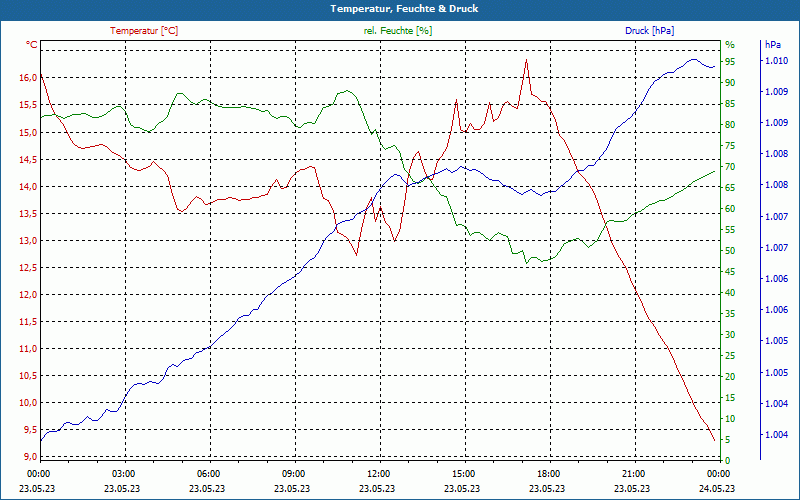Click the green 90 humidity axis label
Viewport: 800px width, 500px height.
(x=730, y=83)
